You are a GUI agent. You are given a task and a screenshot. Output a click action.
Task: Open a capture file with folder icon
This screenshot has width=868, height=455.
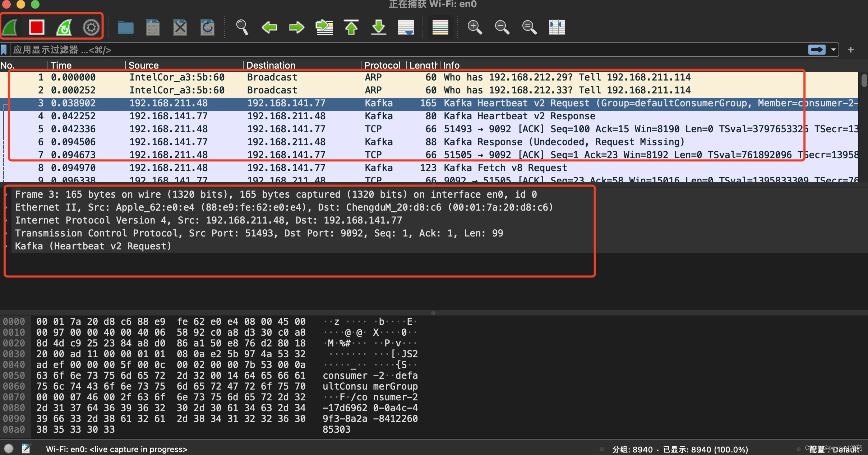[126, 27]
